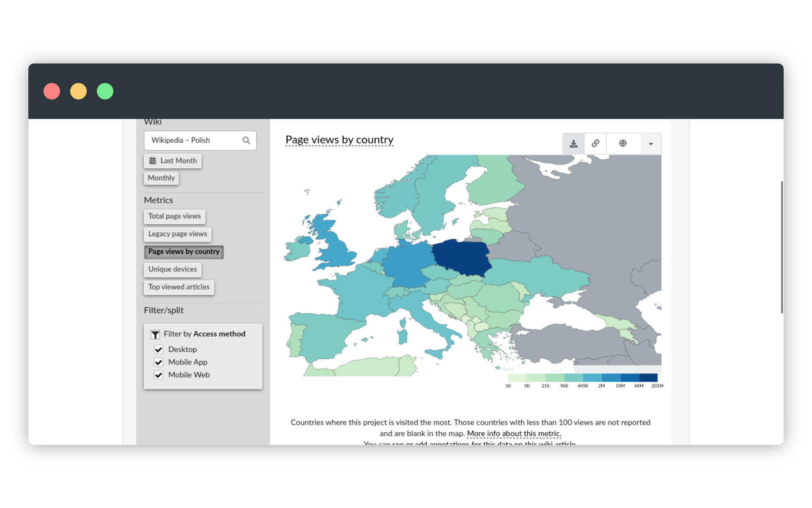Open the Monthly granularity selector

point(161,177)
